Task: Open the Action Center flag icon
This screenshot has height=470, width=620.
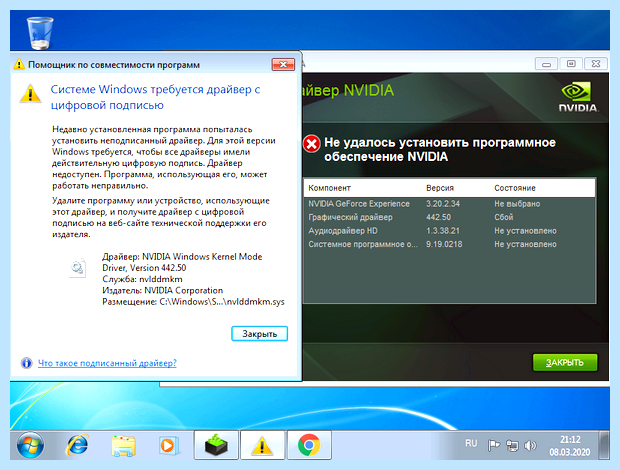Action: click(493, 445)
